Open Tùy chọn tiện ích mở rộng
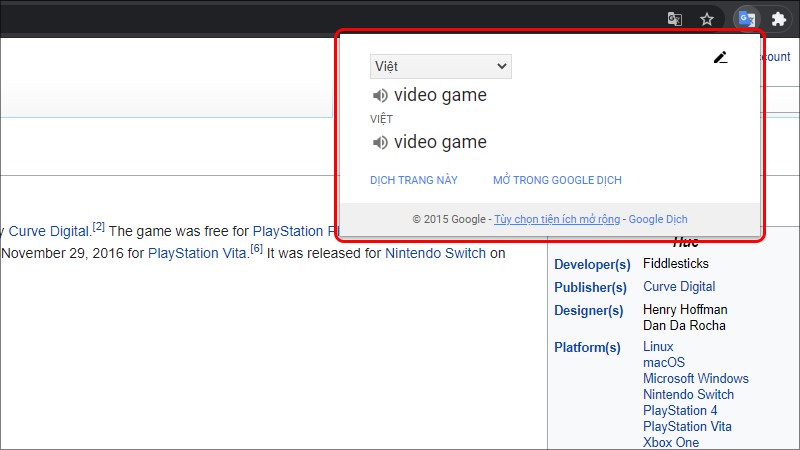800x450 pixels. [x=557, y=219]
